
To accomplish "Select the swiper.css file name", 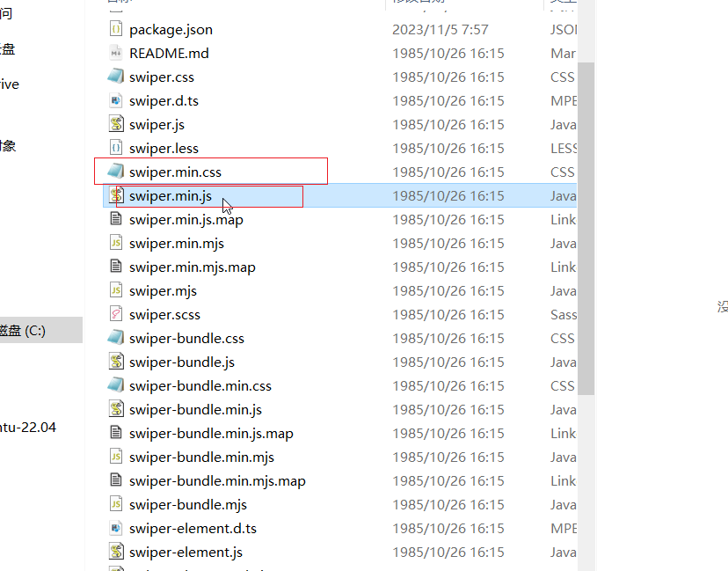I will 162,77.
